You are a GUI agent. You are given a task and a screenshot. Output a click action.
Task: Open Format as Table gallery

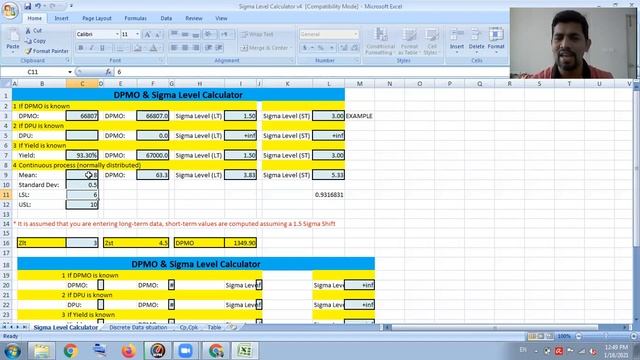point(409,41)
